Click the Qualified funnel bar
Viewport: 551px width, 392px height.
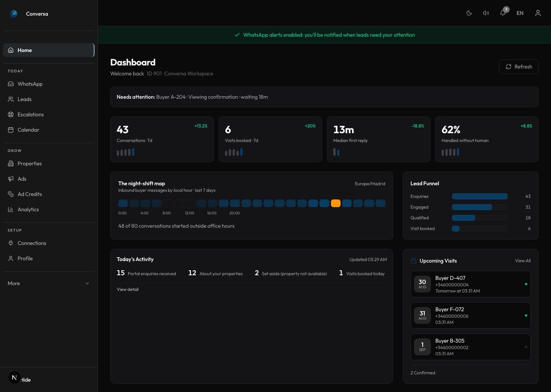pyautogui.click(x=463, y=218)
